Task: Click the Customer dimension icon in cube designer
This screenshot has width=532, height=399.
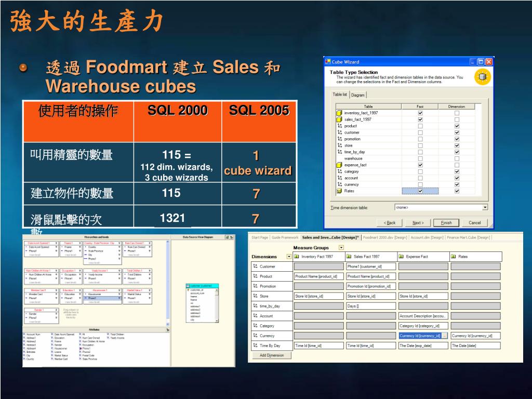Action: click(255, 267)
